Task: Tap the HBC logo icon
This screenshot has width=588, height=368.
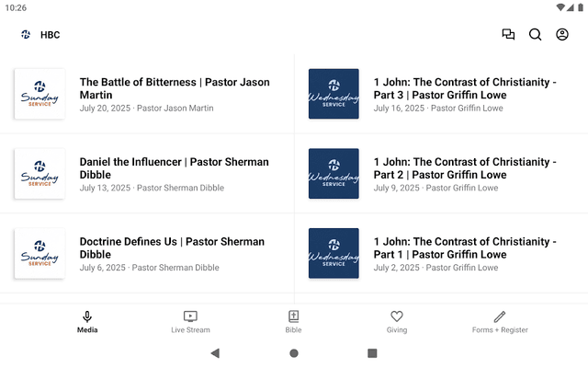Action: point(26,35)
